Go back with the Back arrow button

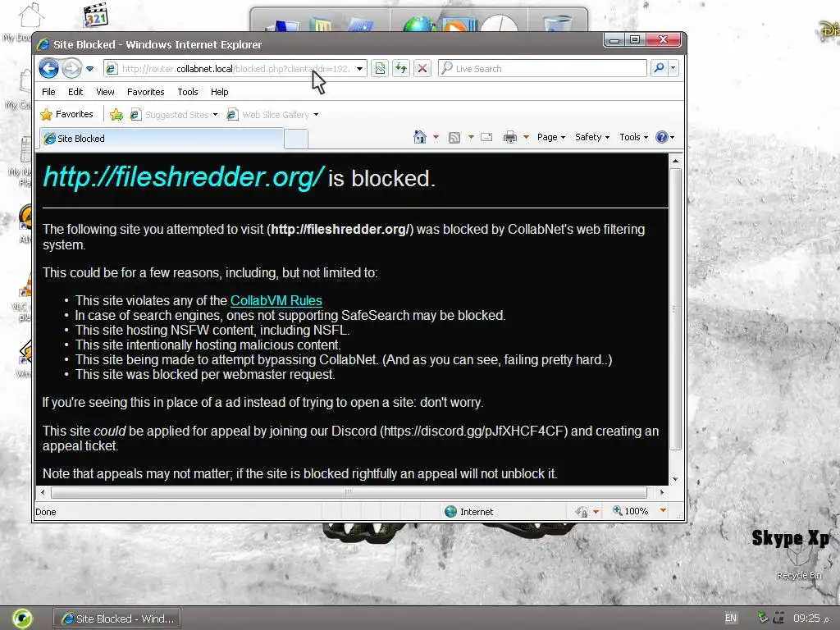[48, 69]
